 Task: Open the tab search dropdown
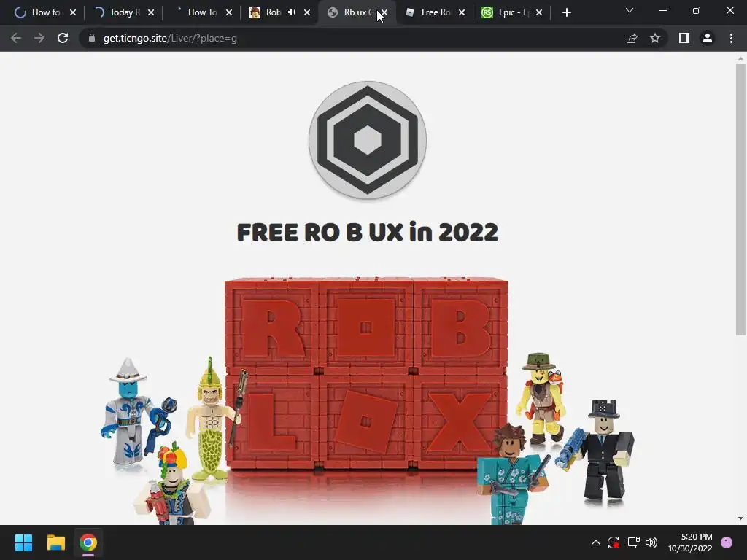(630, 10)
